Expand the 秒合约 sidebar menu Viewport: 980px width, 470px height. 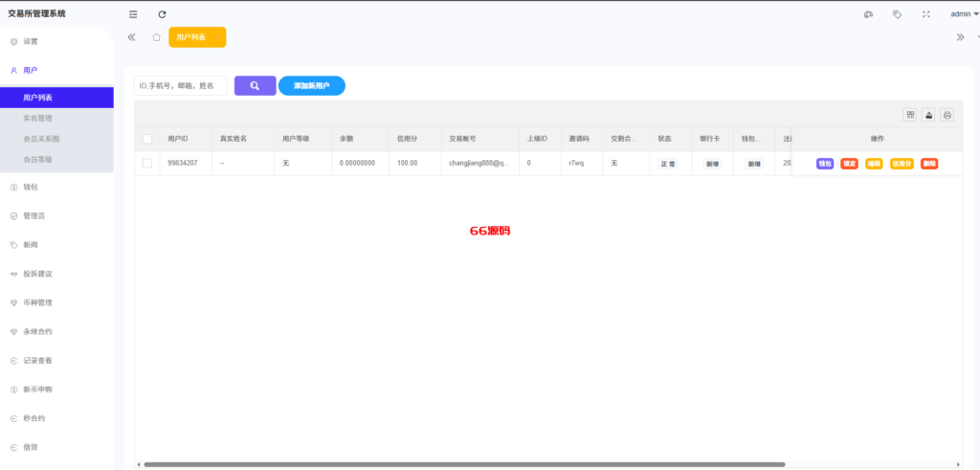(x=56, y=418)
